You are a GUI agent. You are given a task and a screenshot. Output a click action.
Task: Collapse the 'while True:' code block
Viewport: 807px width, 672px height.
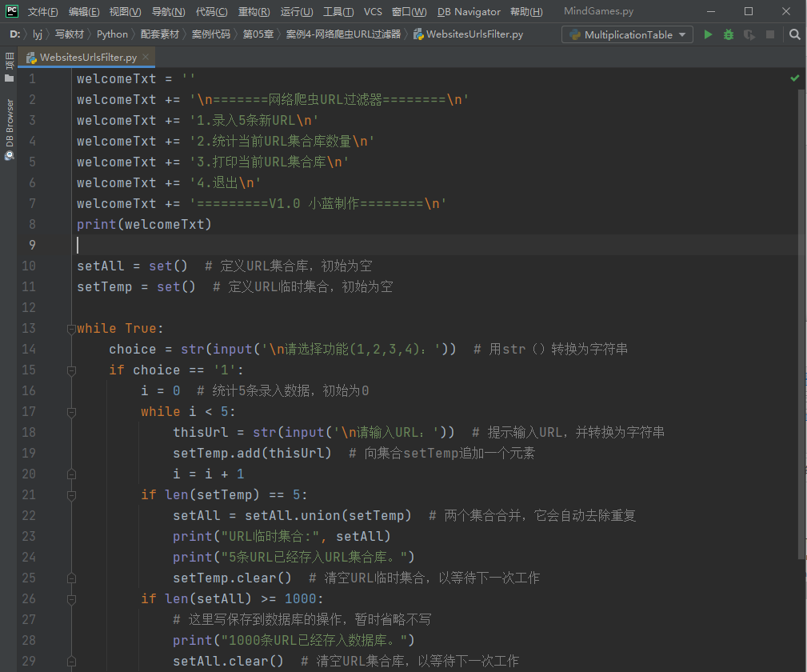[x=71, y=329]
